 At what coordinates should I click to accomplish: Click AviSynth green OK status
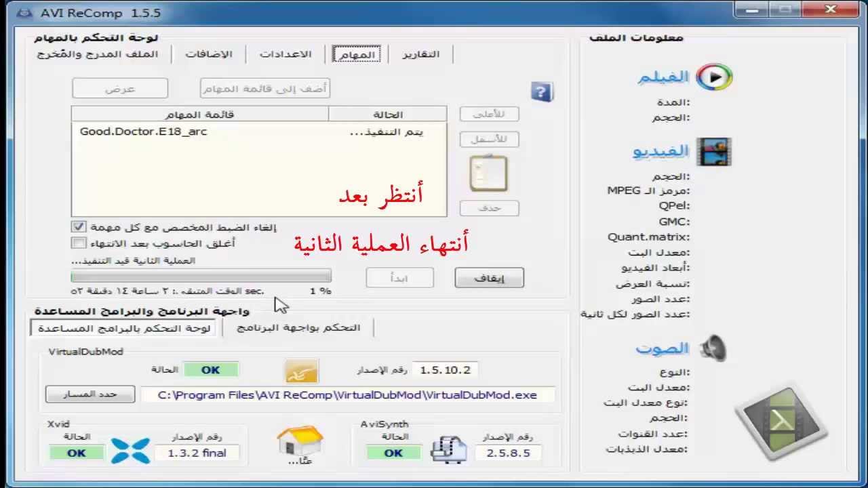click(x=393, y=453)
